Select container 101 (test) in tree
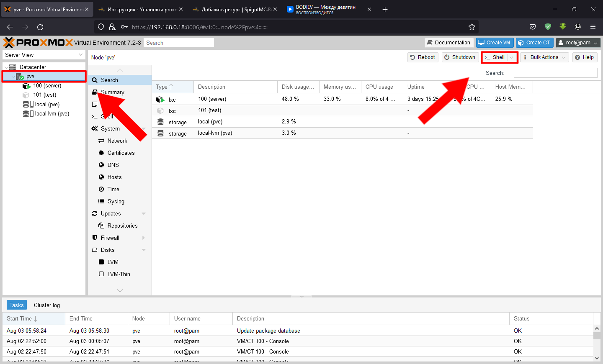The height and width of the screenshot is (364, 603). (x=44, y=95)
